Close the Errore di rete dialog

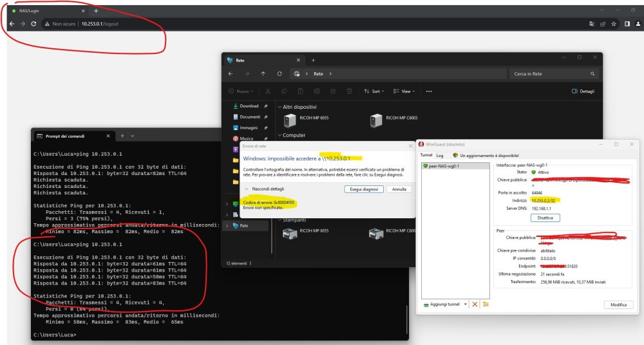pyautogui.click(x=410, y=146)
